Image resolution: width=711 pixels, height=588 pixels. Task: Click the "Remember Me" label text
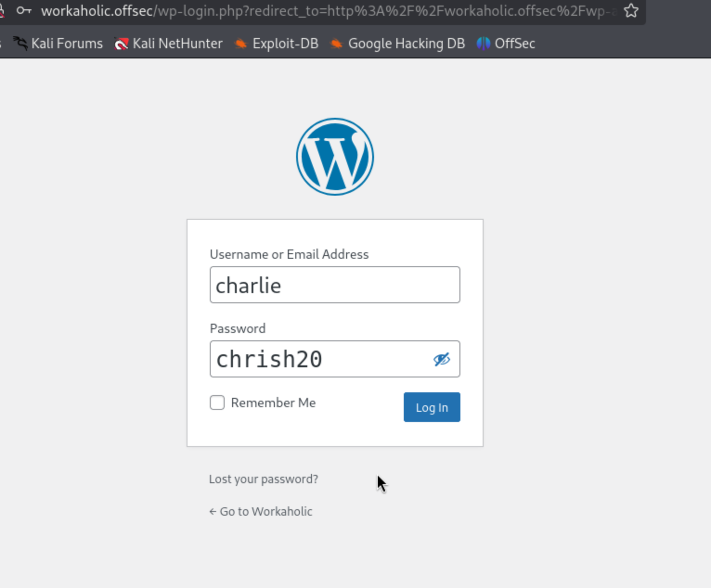(x=273, y=403)
